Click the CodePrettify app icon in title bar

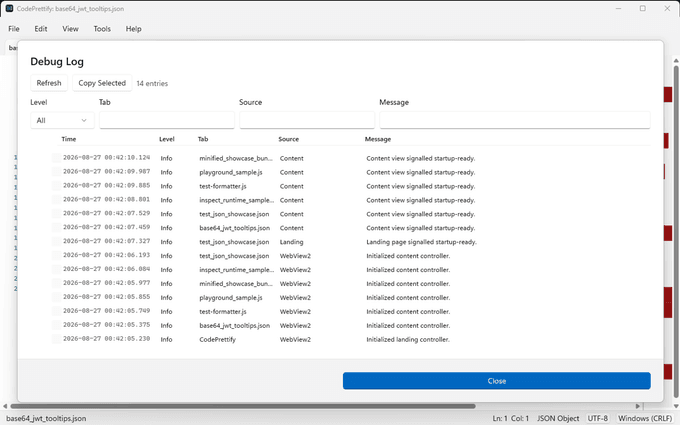click(9, 8)
